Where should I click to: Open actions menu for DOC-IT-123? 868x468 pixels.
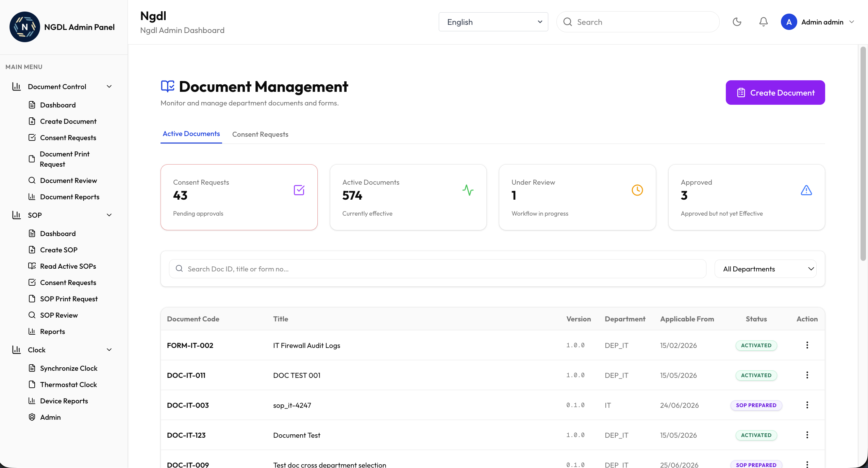[x=807, y=435]
